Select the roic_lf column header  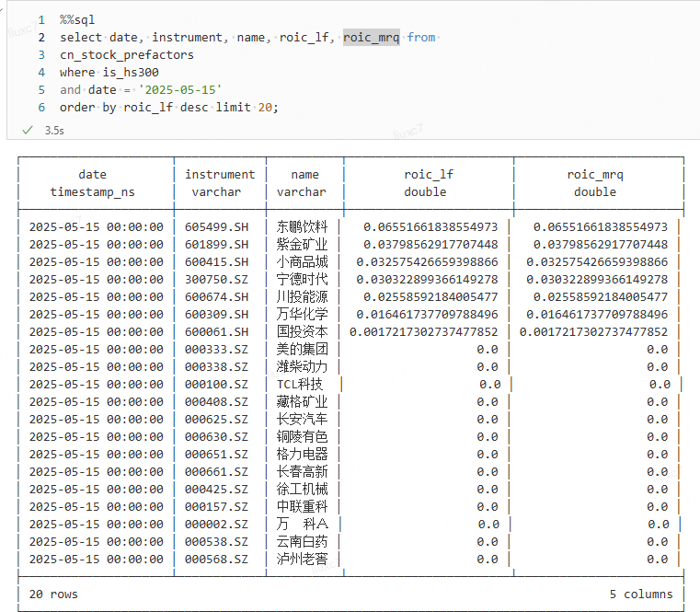pyautogui.click(x=429, y=174)
